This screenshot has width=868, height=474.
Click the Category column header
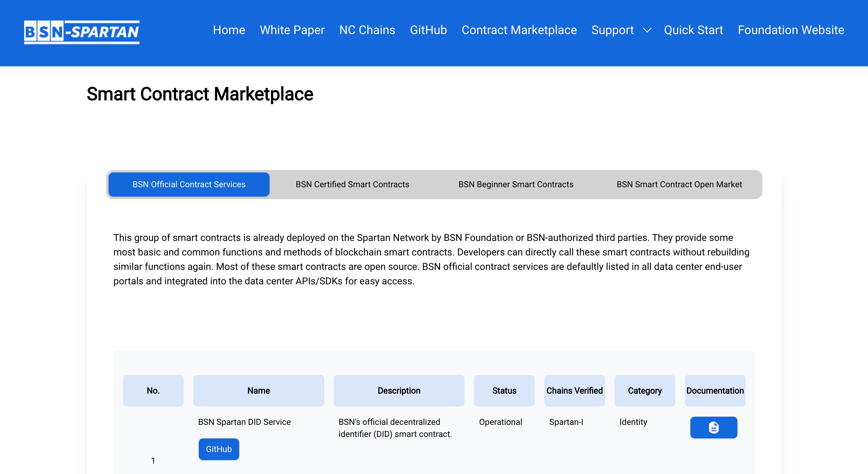[x=645, y=390]
